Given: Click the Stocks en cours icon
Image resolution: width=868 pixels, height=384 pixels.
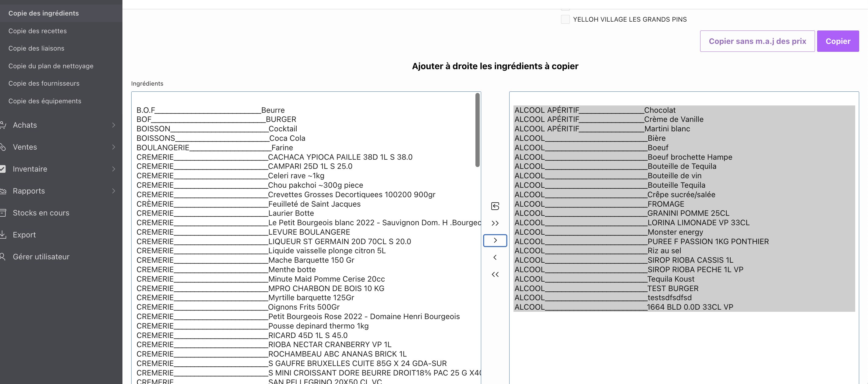Looking at the screenshot, I should click(x=3, y=213).
